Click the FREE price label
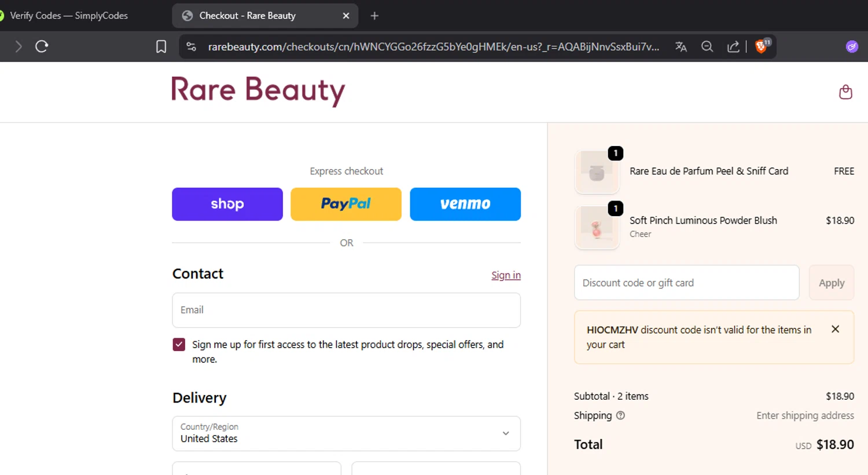The image size is (868, 475). click(844, 171)
